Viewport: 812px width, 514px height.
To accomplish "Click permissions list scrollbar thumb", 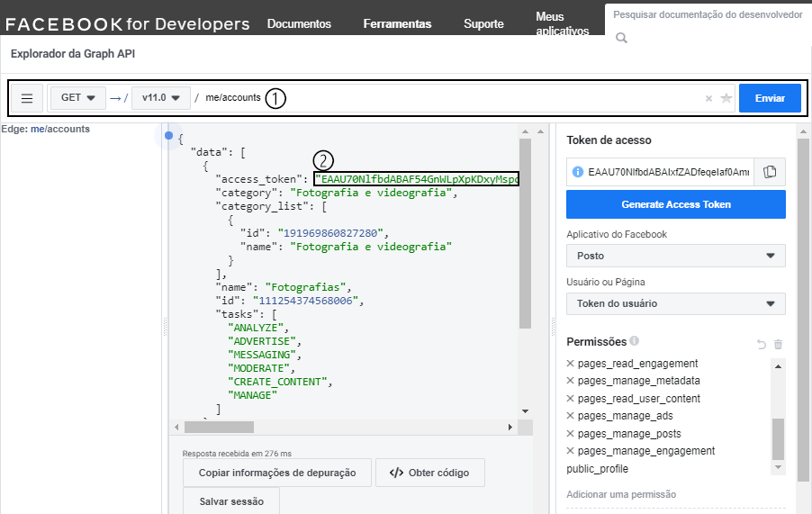I will coord(778,439).
